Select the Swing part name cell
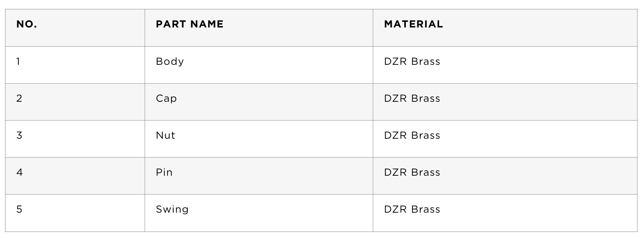644x238 pixels. coord(259,213)
